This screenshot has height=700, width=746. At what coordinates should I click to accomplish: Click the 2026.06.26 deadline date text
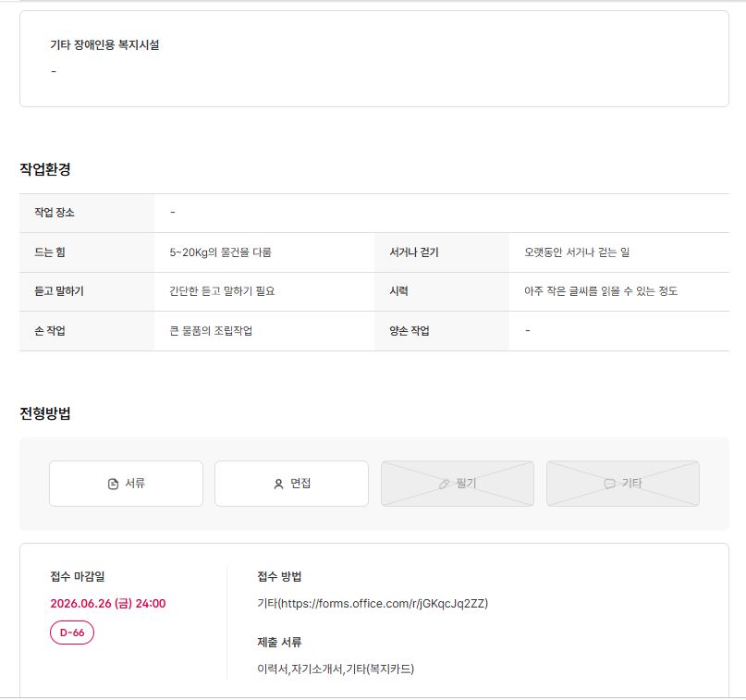coord(108,604)
